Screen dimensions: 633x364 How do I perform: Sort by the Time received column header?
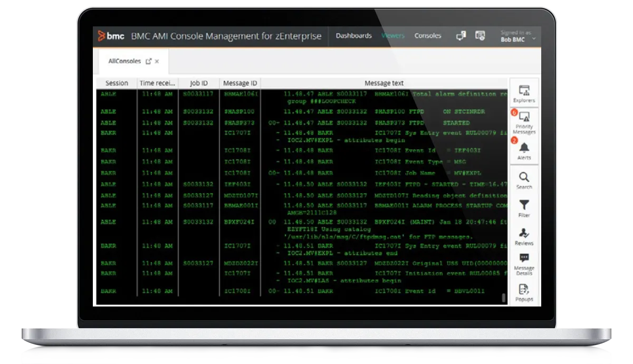[x=157, y=83]
